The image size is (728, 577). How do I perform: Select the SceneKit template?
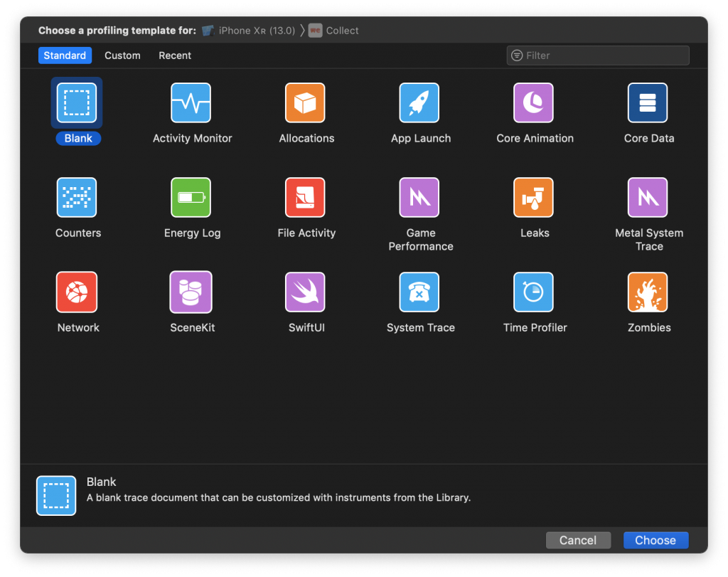pyautogui.click(x=192, y=292)
